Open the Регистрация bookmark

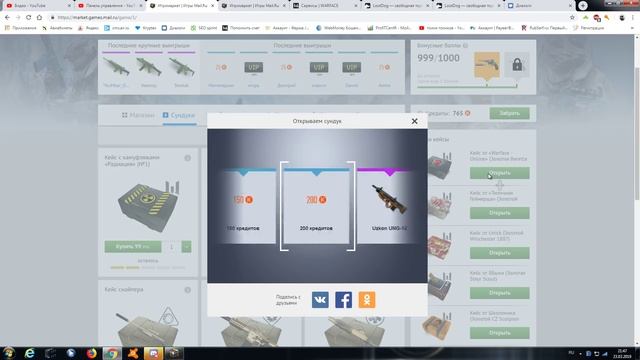tap(588, 28)
